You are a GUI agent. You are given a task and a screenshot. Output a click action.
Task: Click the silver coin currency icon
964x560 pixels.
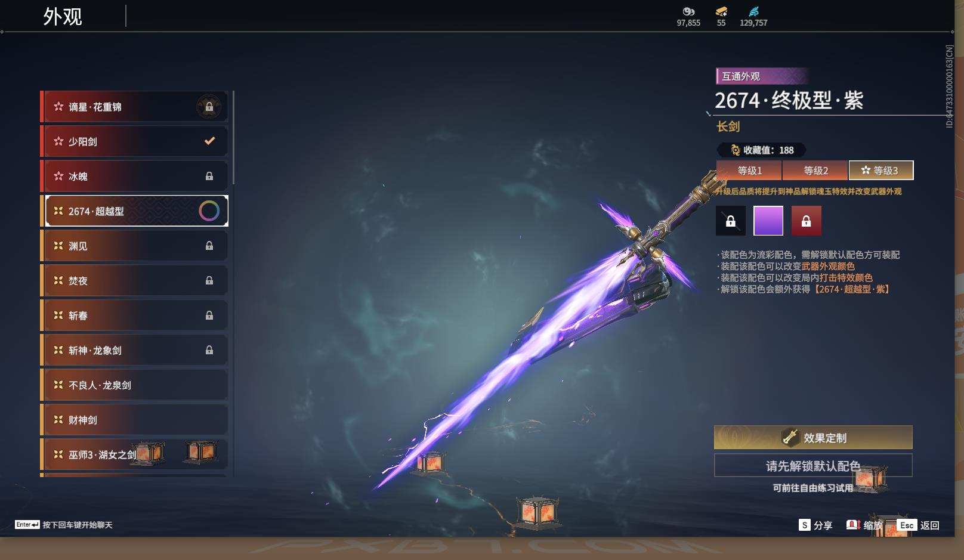(688, 11)
